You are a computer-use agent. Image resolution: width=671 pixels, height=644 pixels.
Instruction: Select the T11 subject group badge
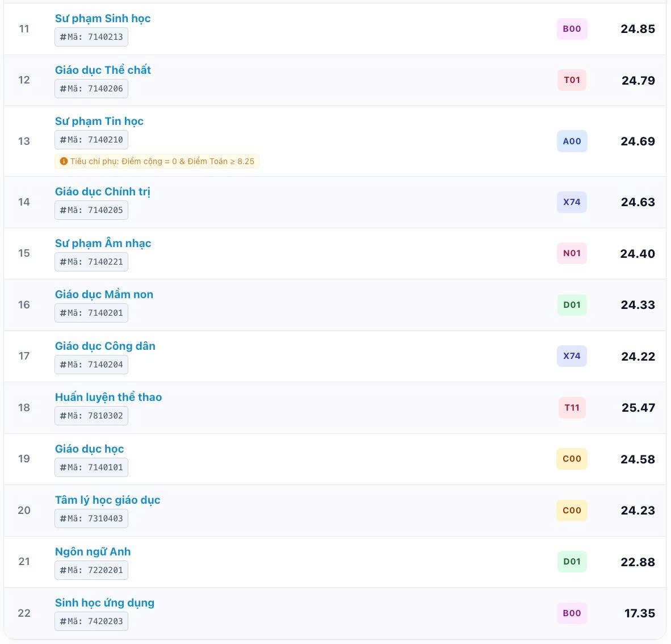coord(572,408)
